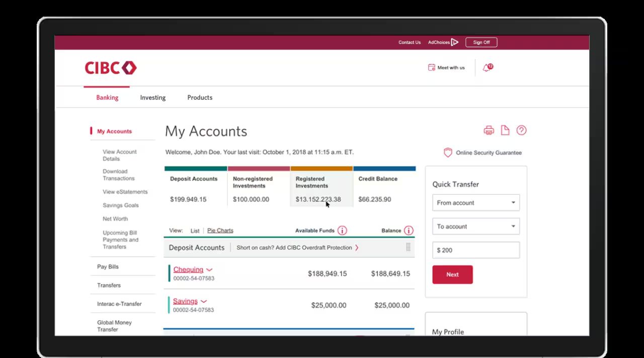Click the CIBC logo
Image resolution: width=644 pixels, height=358 pixels.
(110, 68)
